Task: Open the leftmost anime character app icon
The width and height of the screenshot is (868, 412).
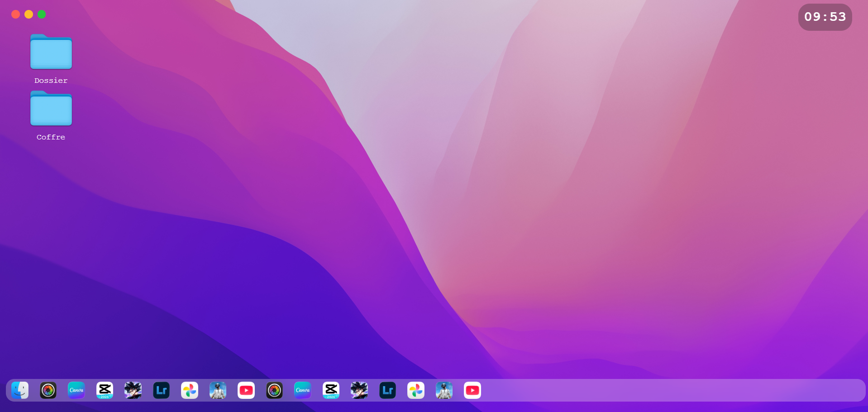Action: pyautogui.click(x=133, y=390)
